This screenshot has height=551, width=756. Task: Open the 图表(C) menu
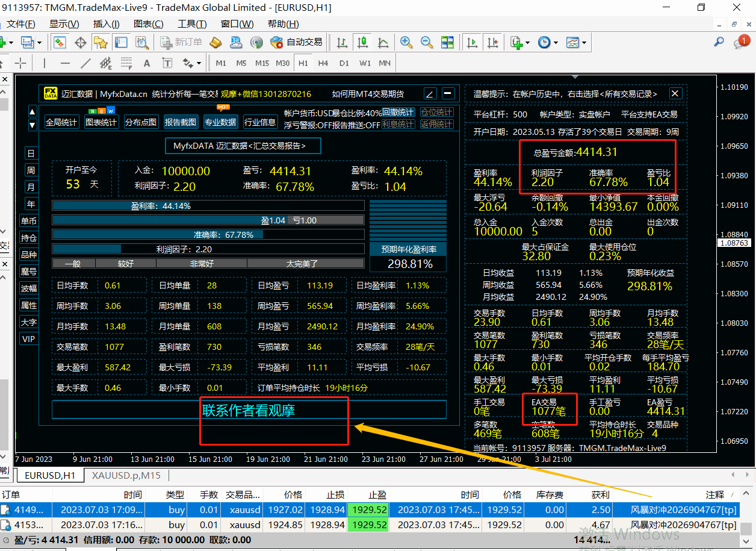point(148,24)
